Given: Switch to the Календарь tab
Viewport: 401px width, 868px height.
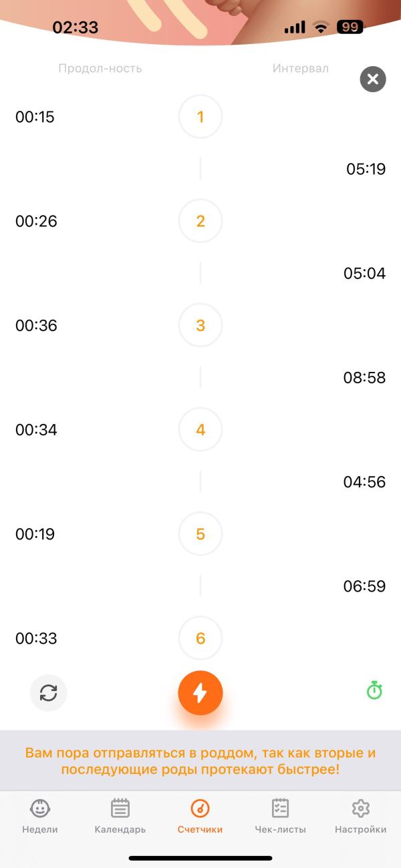Looking at the screenshot, I should pos(120,817).
